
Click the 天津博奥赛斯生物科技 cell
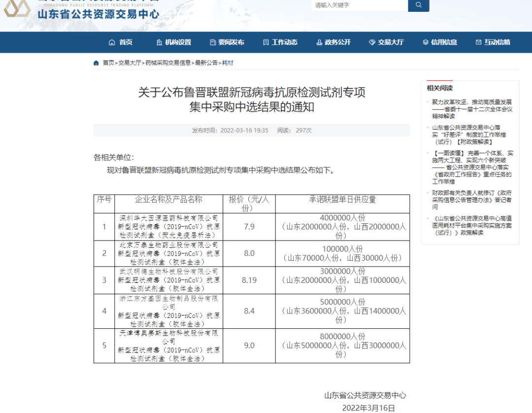[168, 345]
